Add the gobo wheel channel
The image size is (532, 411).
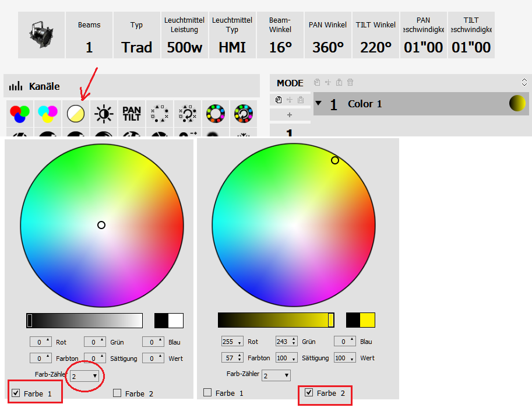click(x=160, y=114)
